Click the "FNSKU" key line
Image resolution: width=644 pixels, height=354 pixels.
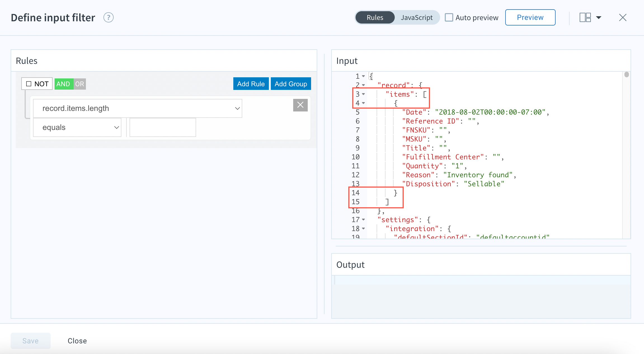click(426, 130)
